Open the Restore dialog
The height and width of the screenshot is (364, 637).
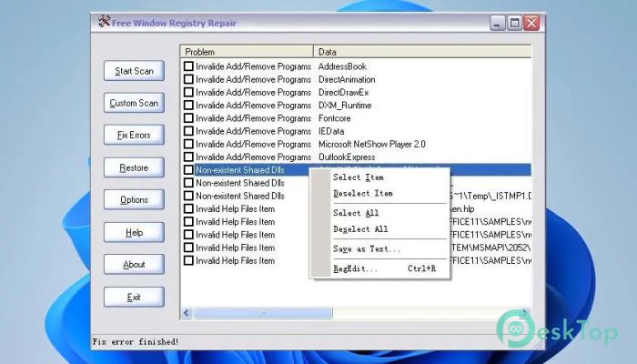coord(134,167)
